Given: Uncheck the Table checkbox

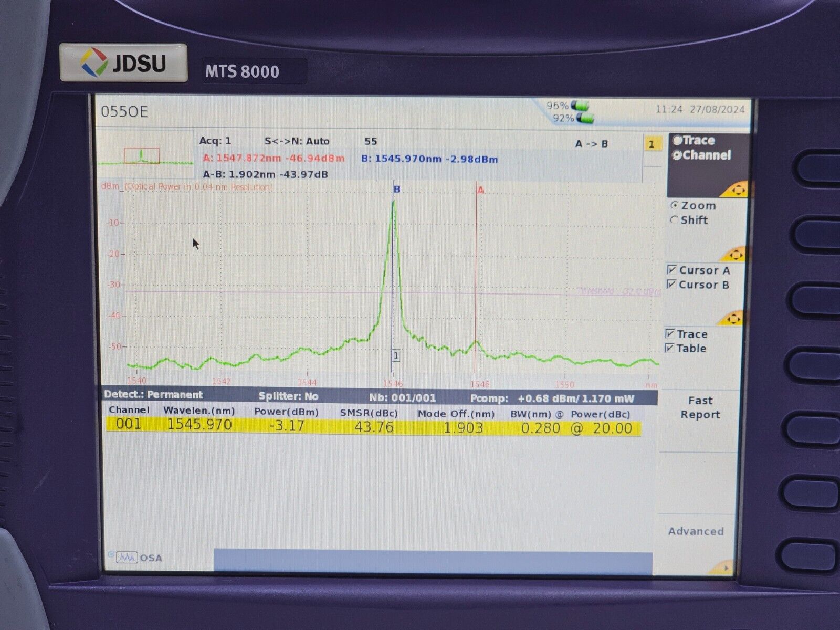Looking at the screenshot, I should (670, 348).
